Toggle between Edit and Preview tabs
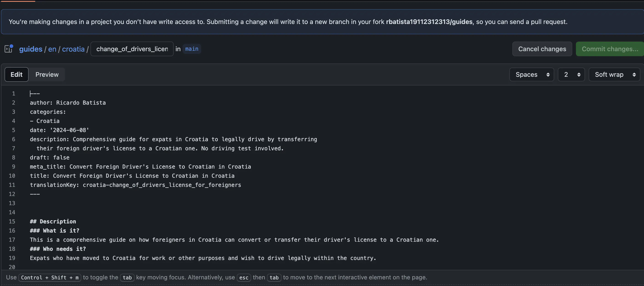Viewport: 644px width, 286px height. (x=46, y=74)
